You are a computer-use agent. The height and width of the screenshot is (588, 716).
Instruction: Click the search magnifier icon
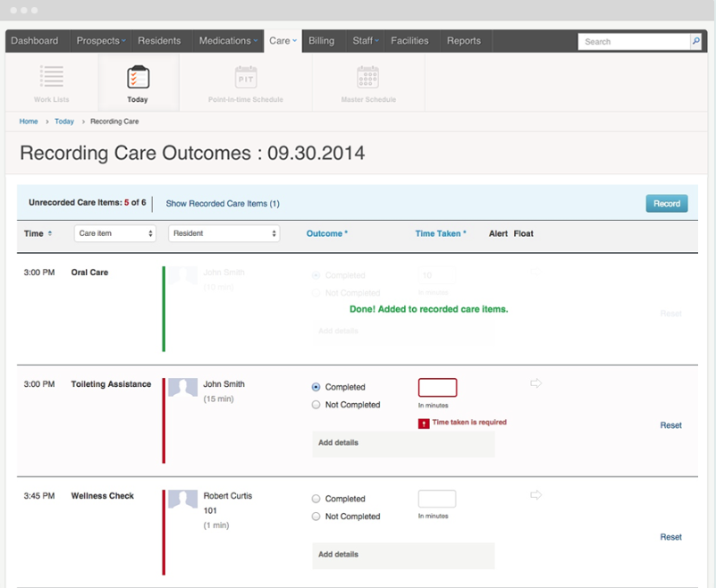tap(696, 41)
